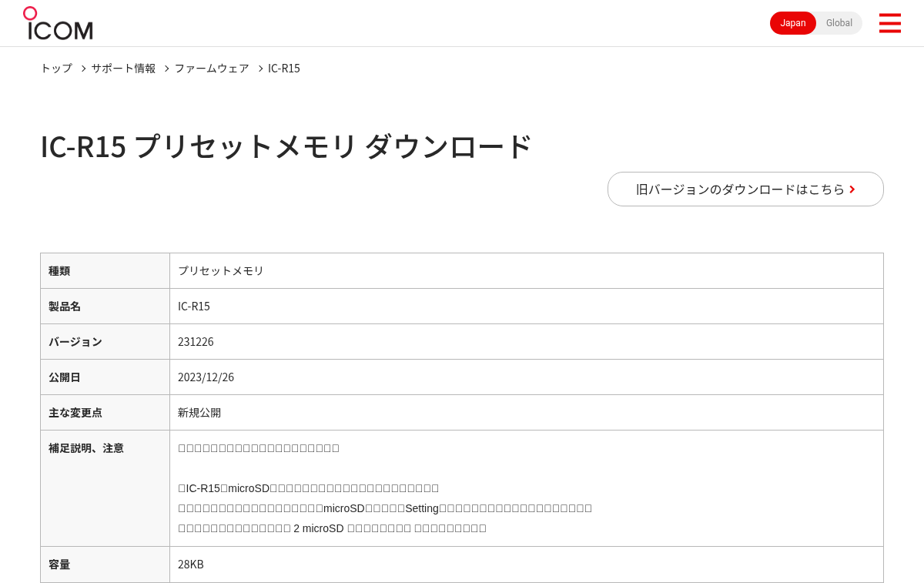This screenshot has width=924, height=583.
Task: Switch site region to Global
Action: click(x=839, y=23)
